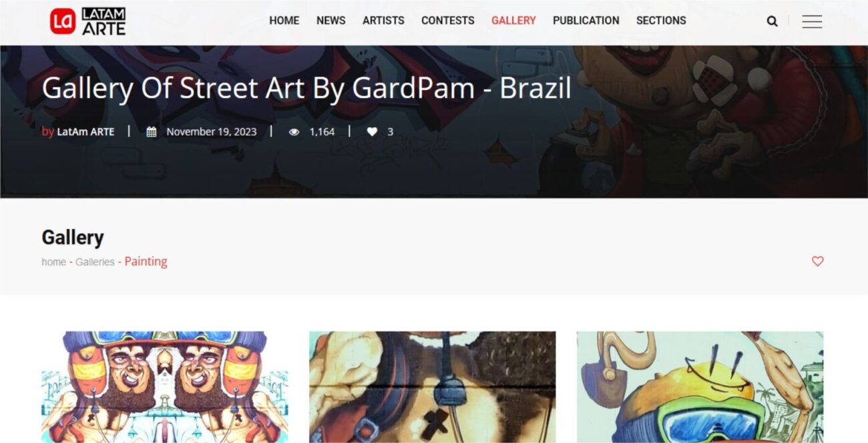
Task: Expand the PUBLICATION navigation menu
Action: coord(586,21)
